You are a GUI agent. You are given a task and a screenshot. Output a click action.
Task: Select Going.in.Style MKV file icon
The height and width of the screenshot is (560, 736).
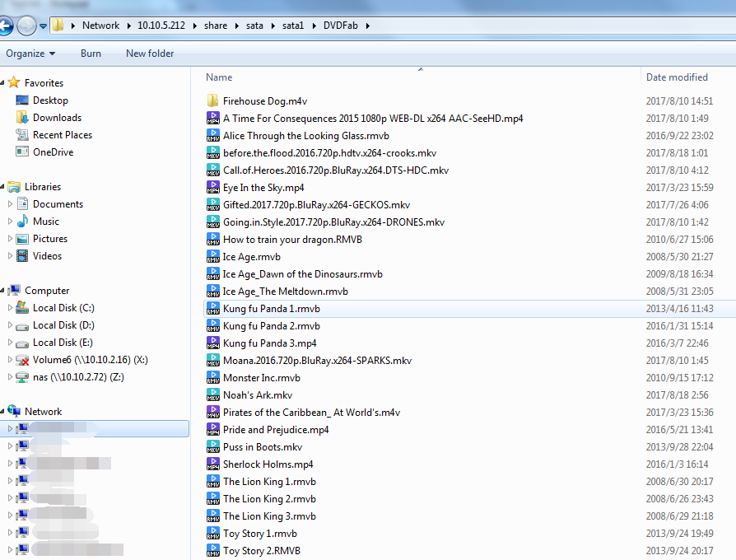(212, 222)
